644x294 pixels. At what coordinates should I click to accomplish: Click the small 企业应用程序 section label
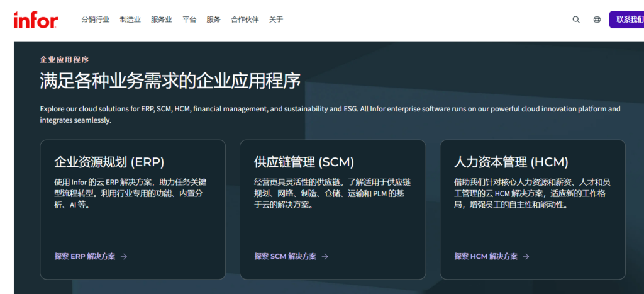click(65, 60)
